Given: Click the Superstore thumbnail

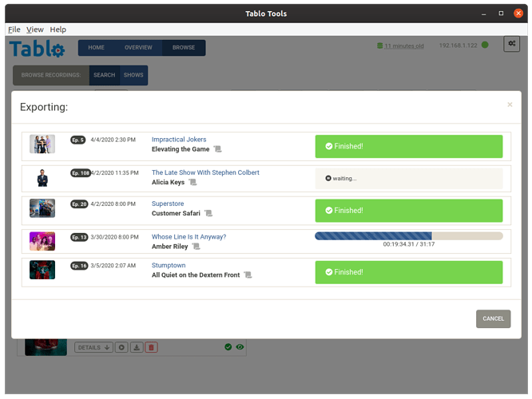Looking at the screenshot, I should pyautogui.click(x=42, y=208).
